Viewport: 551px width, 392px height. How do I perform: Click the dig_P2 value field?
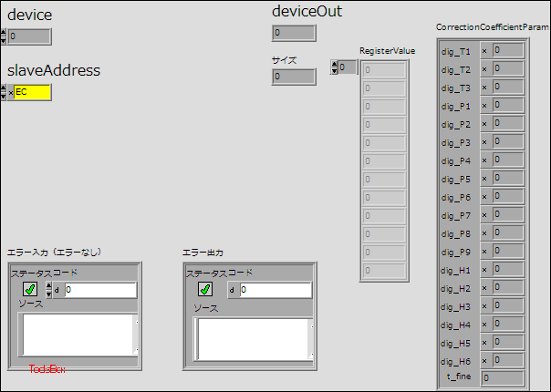coord(508,124)
